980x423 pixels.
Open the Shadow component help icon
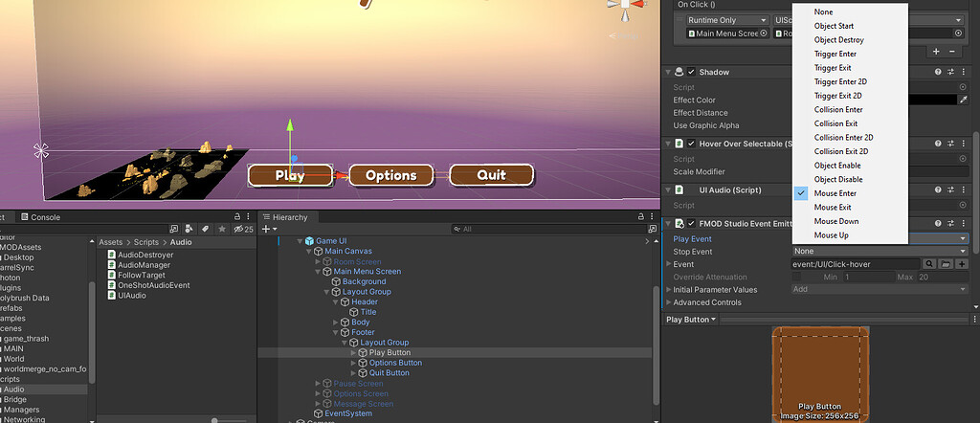click(x=938, y=72)
